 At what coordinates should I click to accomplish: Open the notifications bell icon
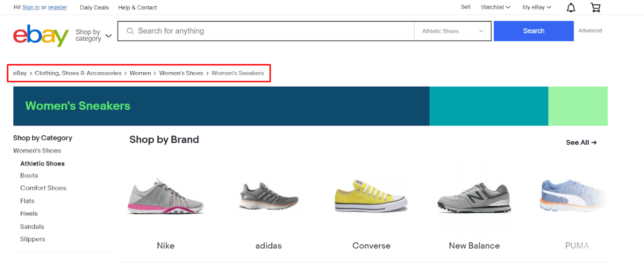(x=571, y=7)
